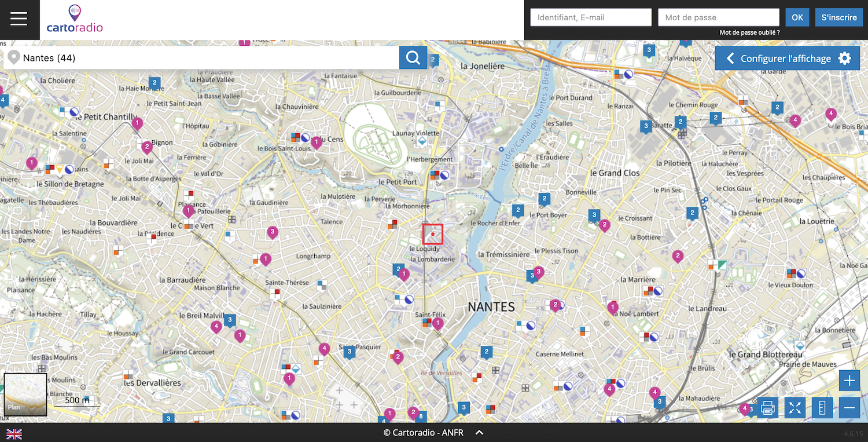Viewport: 868px width, 442px height.
Task: Switch the basemap using the Plan thumbnail
Action: [x=25, y=394]
